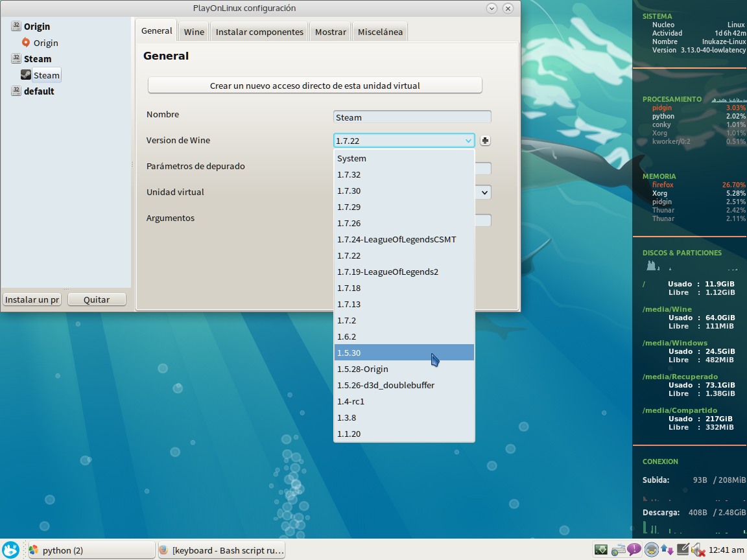747x560 pixels.
Task: Select Wine version 1.4-rc1
Action: click(404, 401)
